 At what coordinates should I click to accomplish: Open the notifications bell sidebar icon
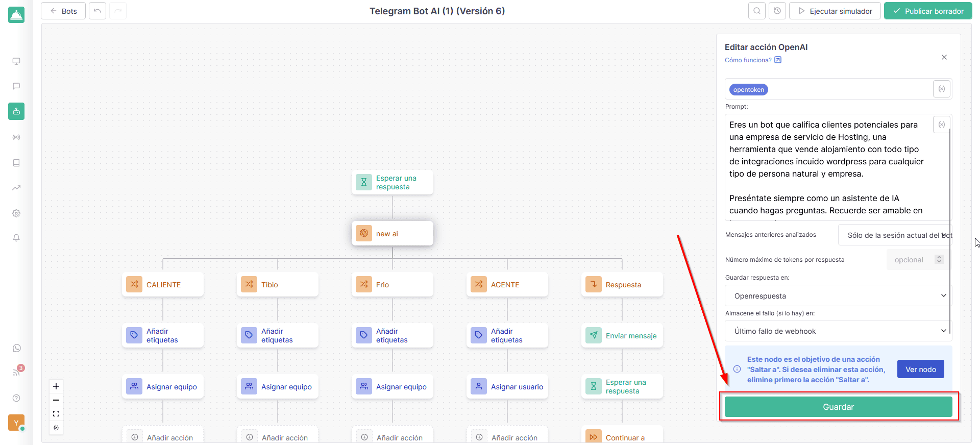tap(16, 238)
